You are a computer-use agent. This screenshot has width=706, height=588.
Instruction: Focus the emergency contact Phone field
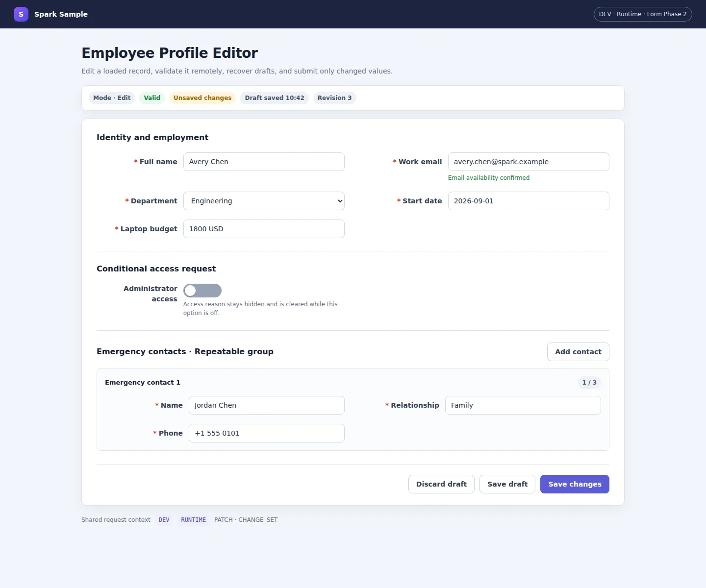pos(267,433)
